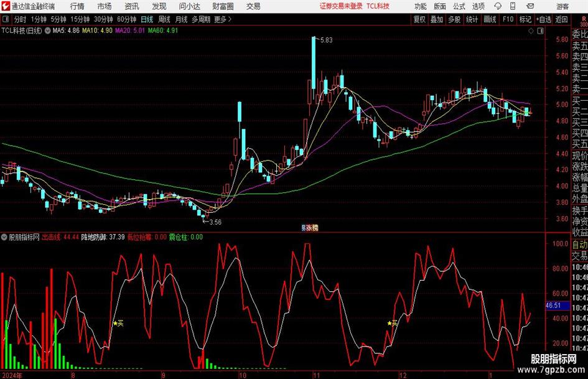Click the 多股 multi-stock toolbar button
The width and height of the screenshot is (588, 379).
[x=454, y=19]
